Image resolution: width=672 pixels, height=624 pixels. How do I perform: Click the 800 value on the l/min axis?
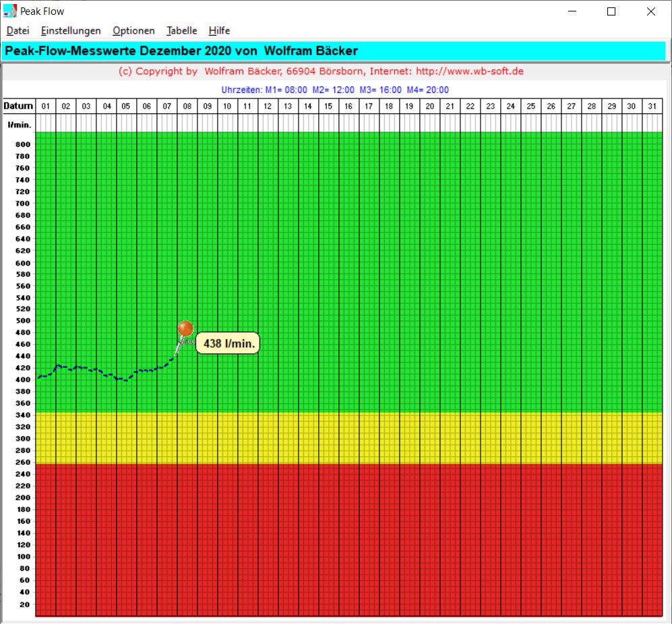(x=23, y=144)
